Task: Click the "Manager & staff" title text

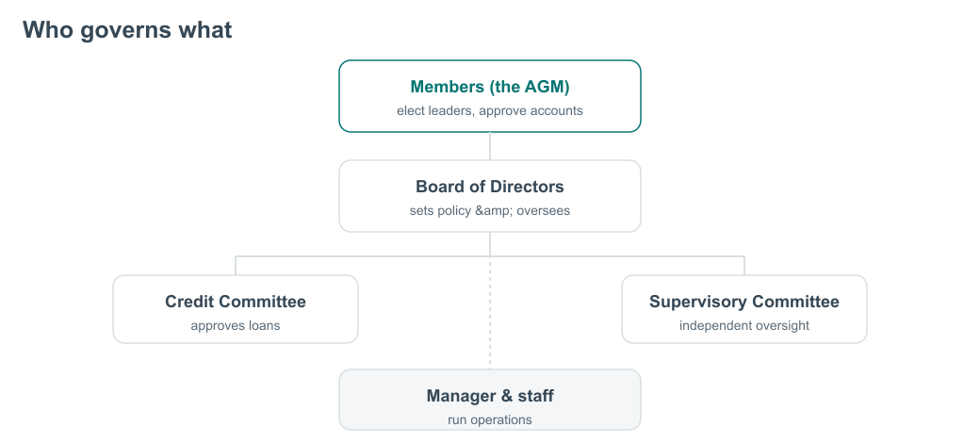Action: point(490,396)
